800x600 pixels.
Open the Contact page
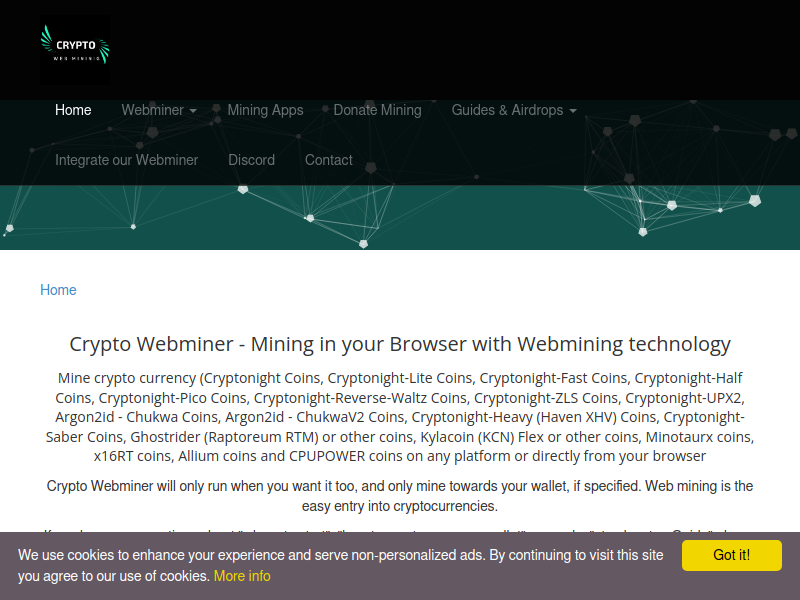click(x=329, y=160)
